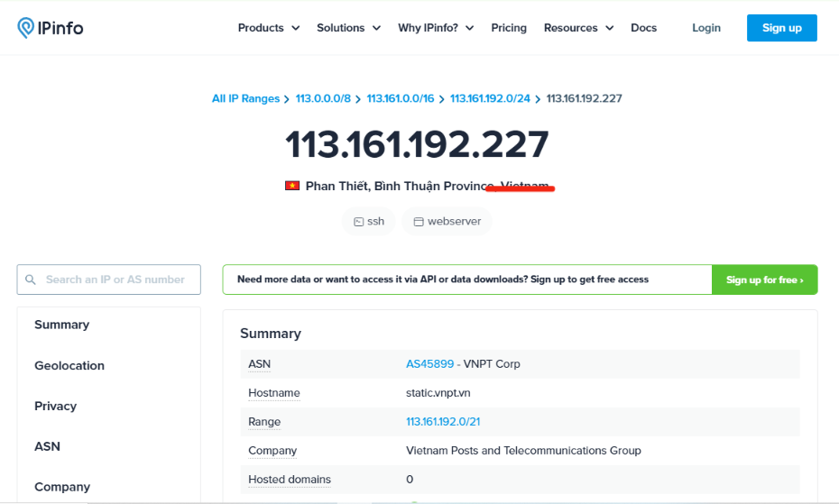The image size is (839, 504).
Task: Click the Hostname row label
Action: 274,393
